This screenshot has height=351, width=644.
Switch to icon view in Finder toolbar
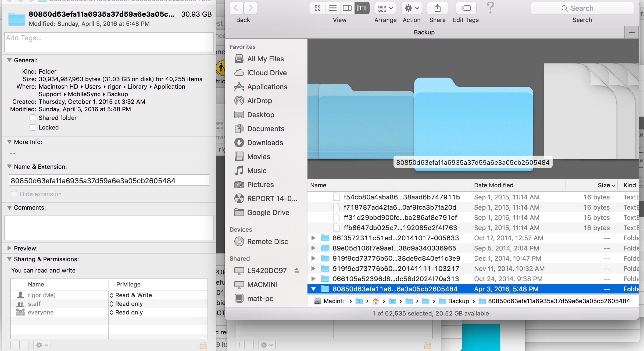tap(317, 8)
